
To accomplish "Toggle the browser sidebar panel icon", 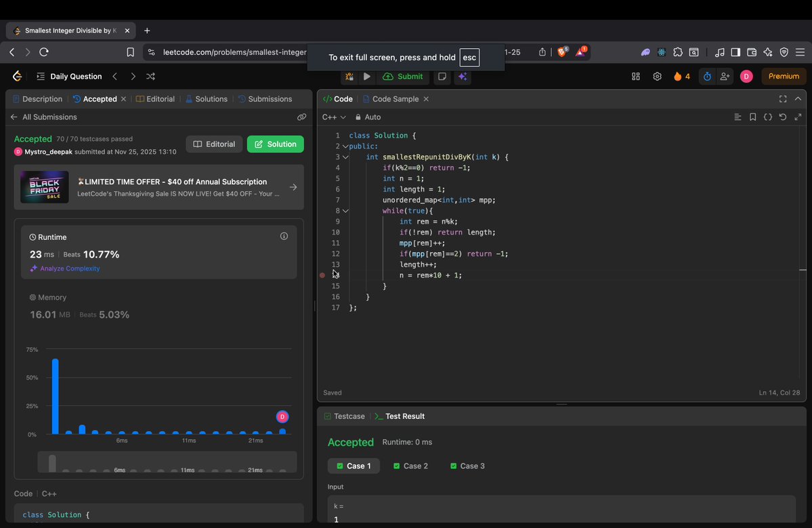I will (x=735, y=52).
